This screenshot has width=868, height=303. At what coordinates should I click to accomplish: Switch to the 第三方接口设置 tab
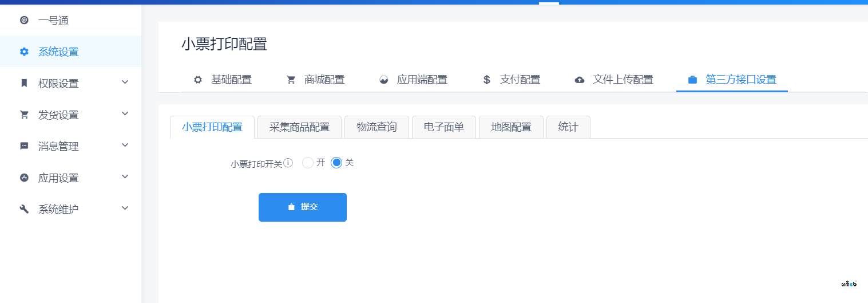732,80
